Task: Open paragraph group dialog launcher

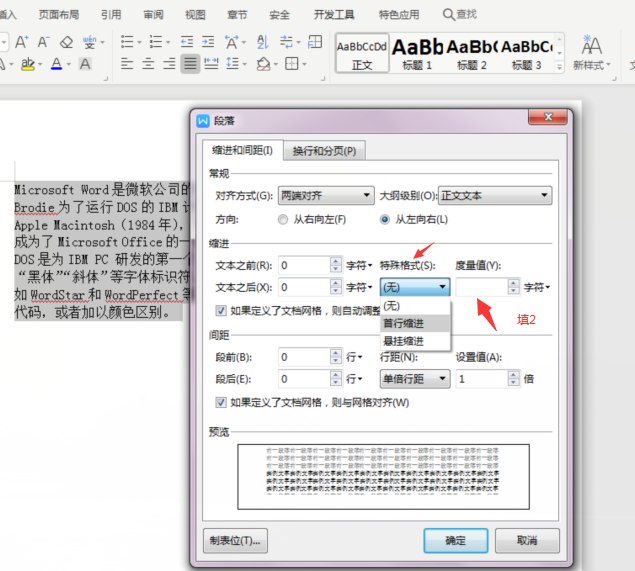Action: tap(323, 79)
